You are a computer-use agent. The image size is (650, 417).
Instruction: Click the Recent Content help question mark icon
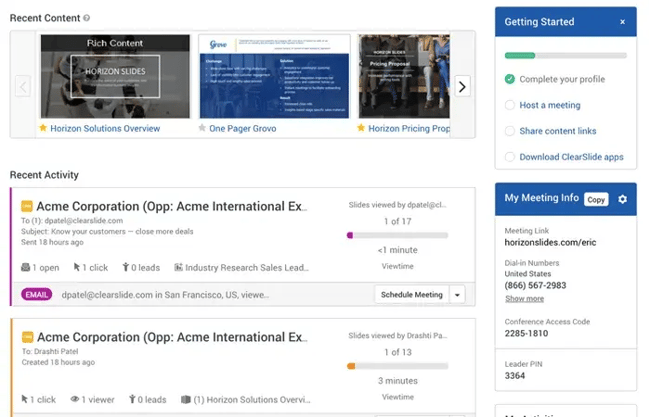[86, 18]
